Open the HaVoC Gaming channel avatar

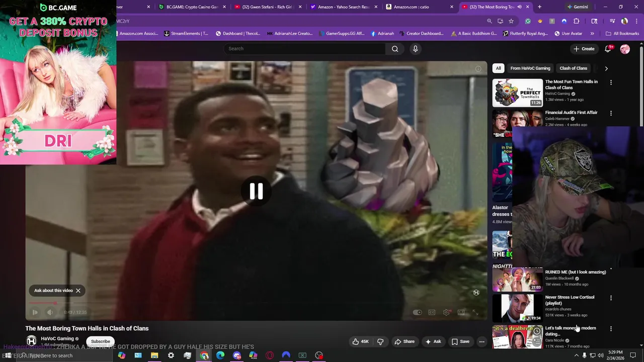click(x=31, y=341)
